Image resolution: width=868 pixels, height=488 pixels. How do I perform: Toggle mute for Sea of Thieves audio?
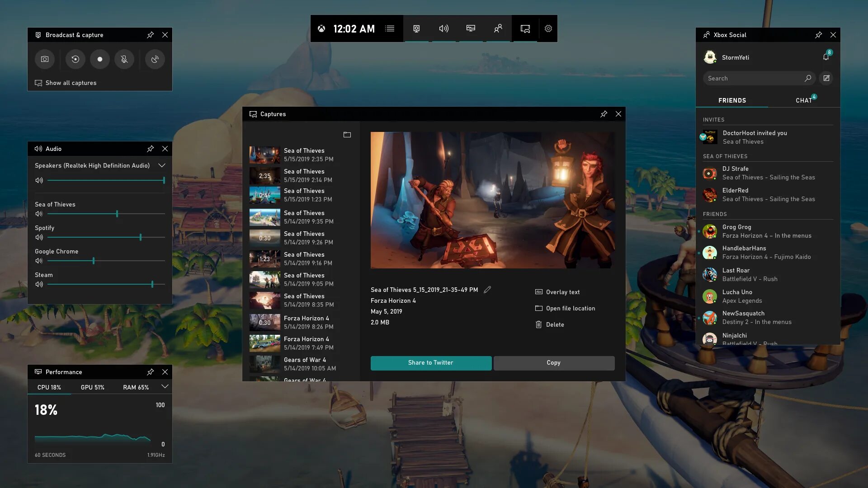click(x=38, y=213)
